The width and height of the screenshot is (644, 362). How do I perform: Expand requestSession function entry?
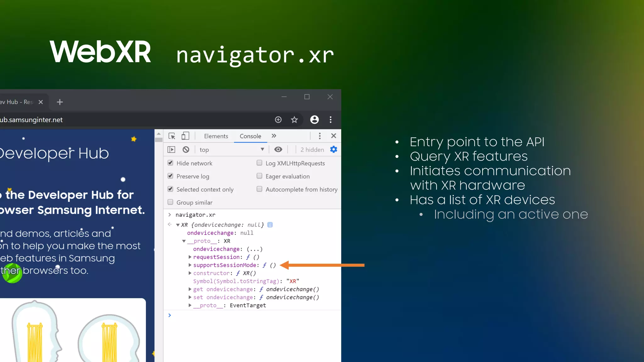190,257
